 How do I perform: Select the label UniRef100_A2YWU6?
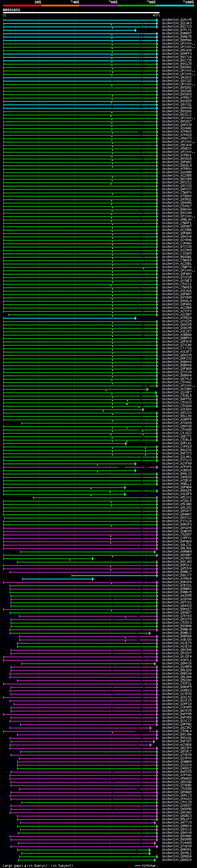177,745
